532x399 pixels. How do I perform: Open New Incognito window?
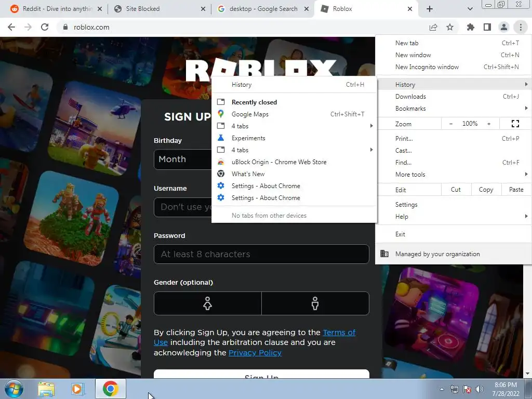point(454,67)
